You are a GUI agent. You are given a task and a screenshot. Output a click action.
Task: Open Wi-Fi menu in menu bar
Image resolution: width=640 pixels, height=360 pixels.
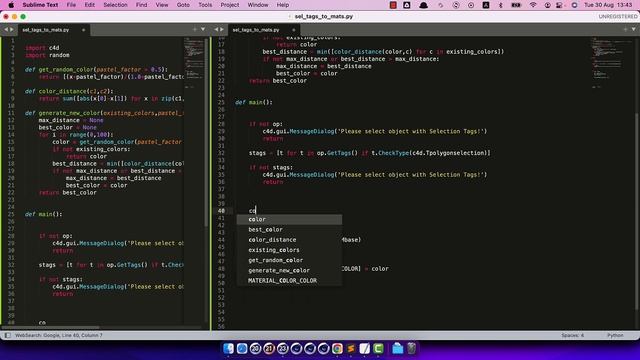coord(533,5)
